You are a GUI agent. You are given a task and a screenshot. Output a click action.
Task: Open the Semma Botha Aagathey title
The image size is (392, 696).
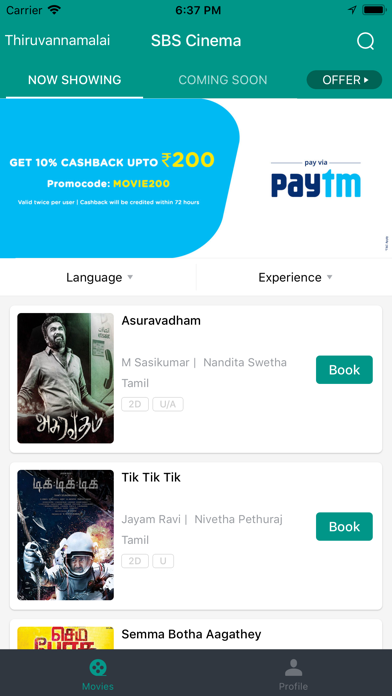tap(191, 634)
